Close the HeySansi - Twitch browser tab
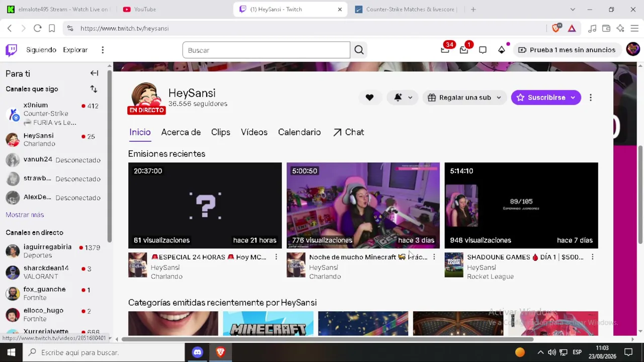The image size is (644, 362). click(x=340, y=9)
